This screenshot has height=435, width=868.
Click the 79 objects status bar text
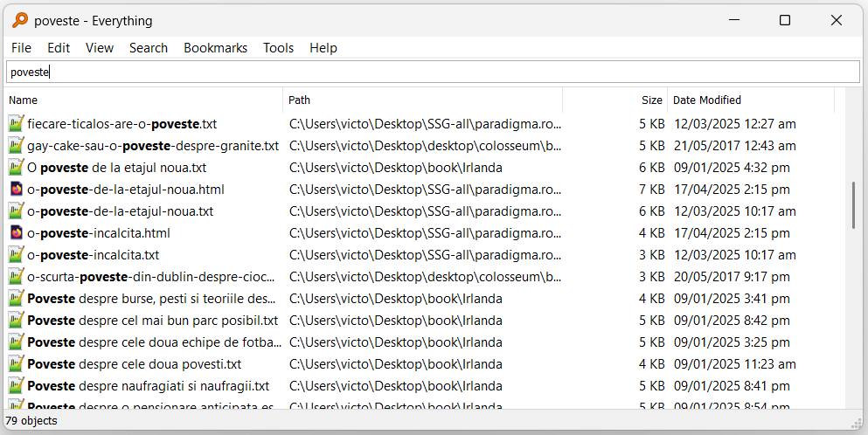tap(31, 421)
